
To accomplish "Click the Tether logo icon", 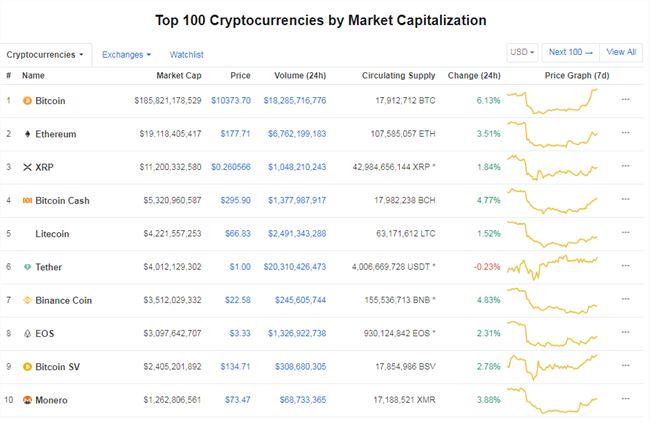I will coord(27,267).
